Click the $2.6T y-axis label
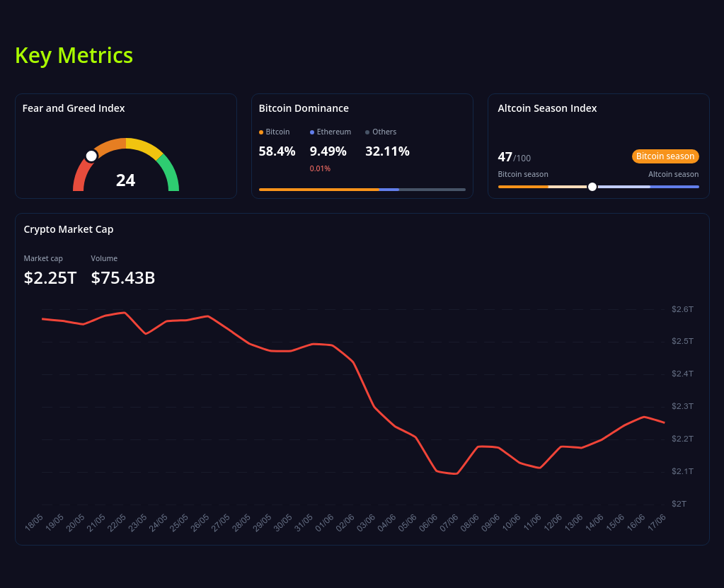This screenshot has width=724, height=588. click(x=682, y=309)
